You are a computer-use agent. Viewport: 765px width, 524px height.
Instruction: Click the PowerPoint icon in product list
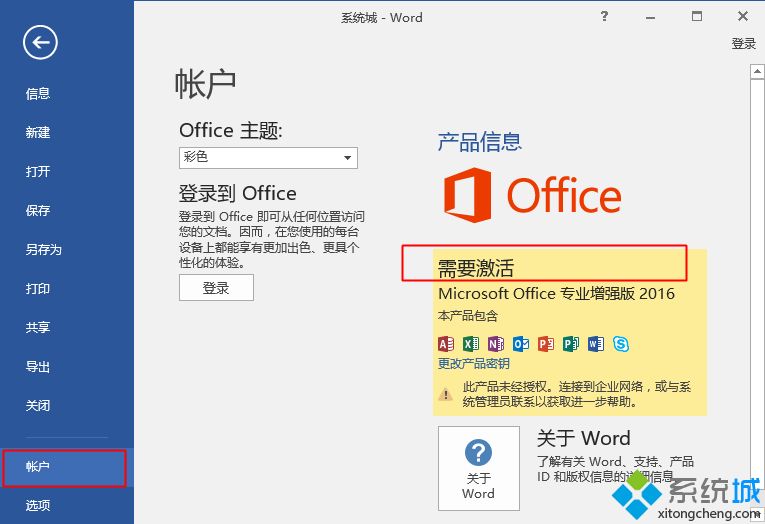click(546, 344)
